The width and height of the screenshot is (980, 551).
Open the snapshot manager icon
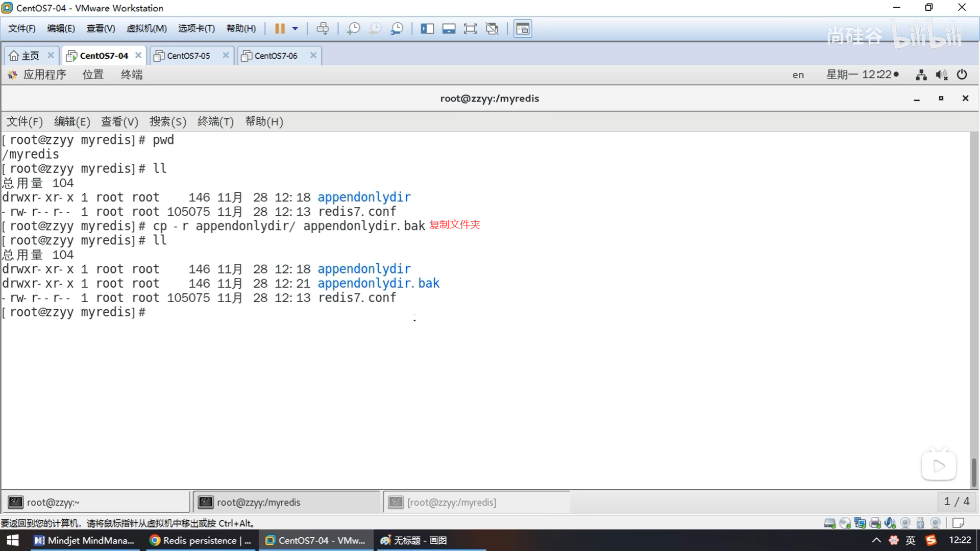click(397, 29)
